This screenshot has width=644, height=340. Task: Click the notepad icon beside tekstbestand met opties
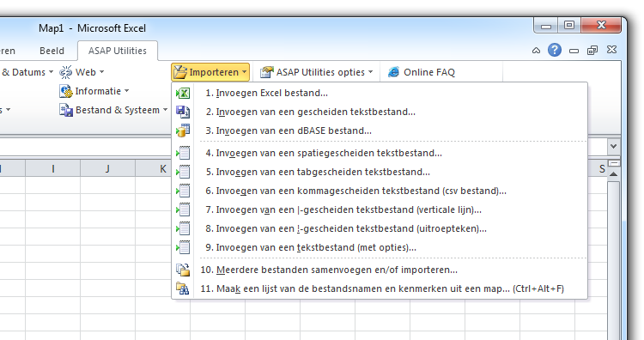tap(183, 247)
